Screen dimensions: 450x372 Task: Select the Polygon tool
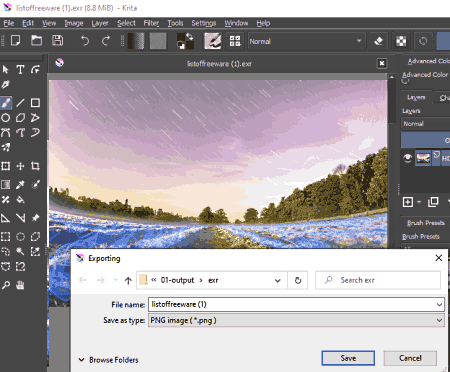pyautogui.click(x=20, y=118)
